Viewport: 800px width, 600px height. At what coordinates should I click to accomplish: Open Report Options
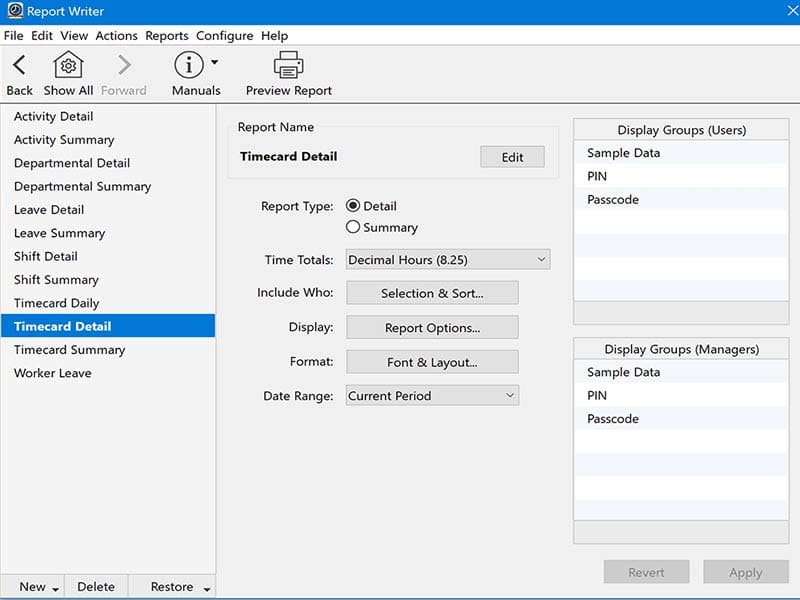click(x=432, y=328)
